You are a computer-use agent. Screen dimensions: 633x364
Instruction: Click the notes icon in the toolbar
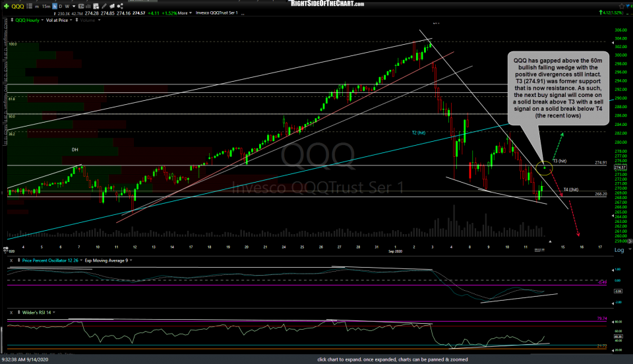[x=112, y=7]
